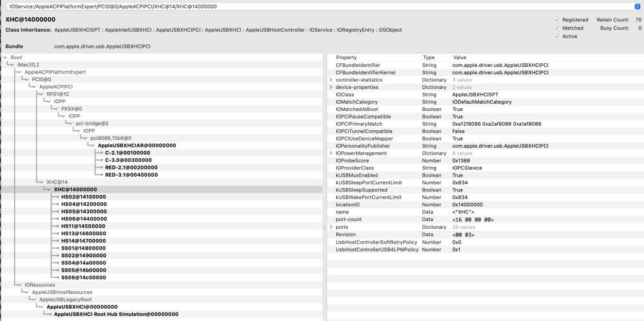The width and height of the screenshot is (644, 321).
Task: Select the HS02@14100000 port
Action: pos(84,197)
